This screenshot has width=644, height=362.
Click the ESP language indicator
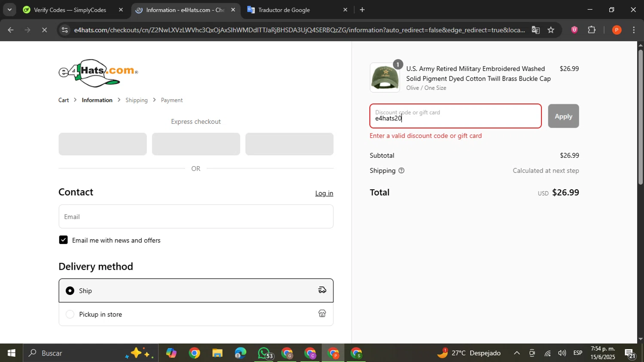(x=578, y=353)
